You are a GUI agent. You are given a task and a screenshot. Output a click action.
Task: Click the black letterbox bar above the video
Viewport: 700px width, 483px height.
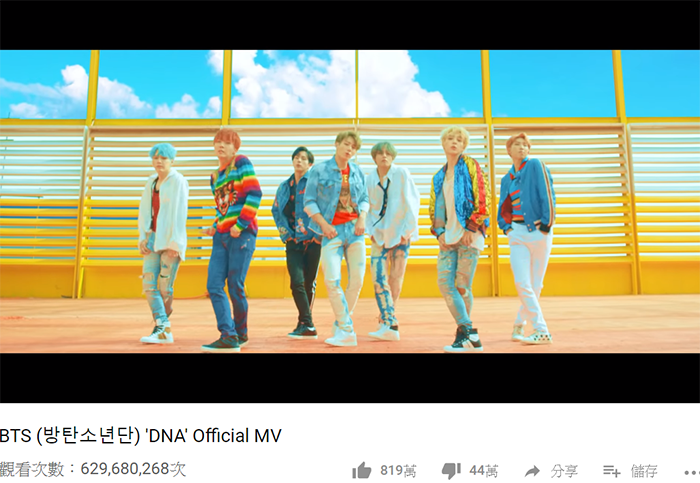(350, 25)
